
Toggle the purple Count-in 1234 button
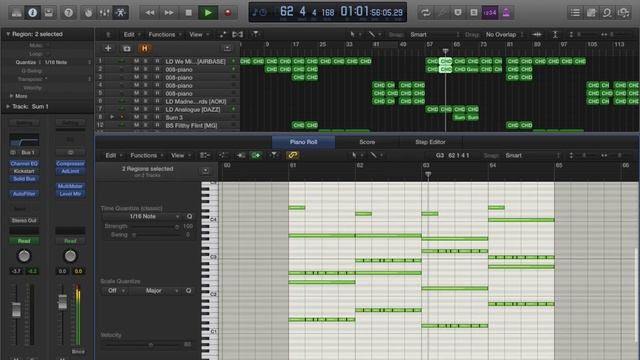pos(489,13)
